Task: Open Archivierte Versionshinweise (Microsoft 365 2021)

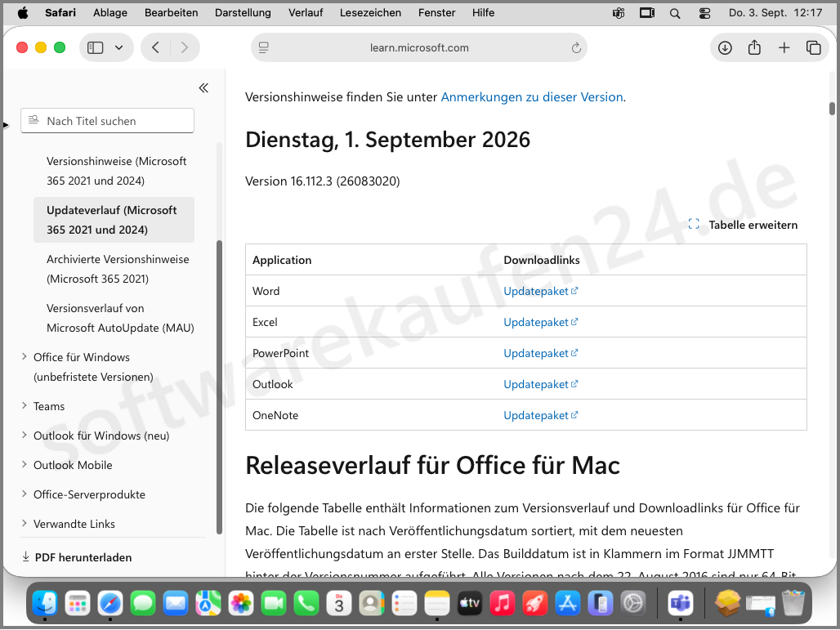Action: (118, 269)
